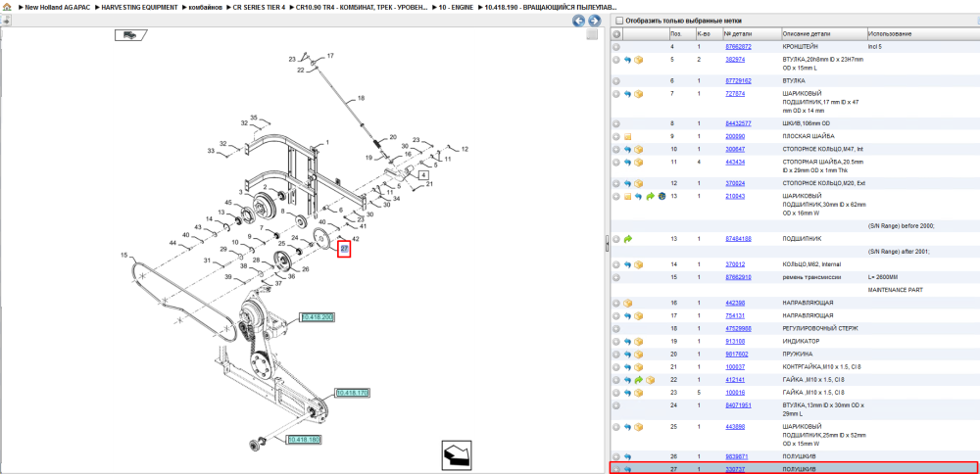Click the blue arrow icon on row 17
980x474 pixels.
pos(627,315)
